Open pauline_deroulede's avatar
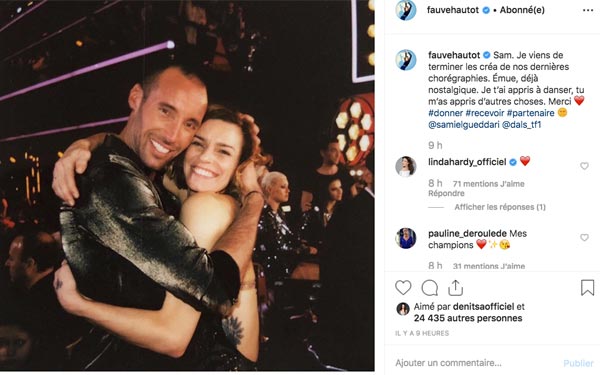This screenshot has width=600, height=375. click(406, 238)
